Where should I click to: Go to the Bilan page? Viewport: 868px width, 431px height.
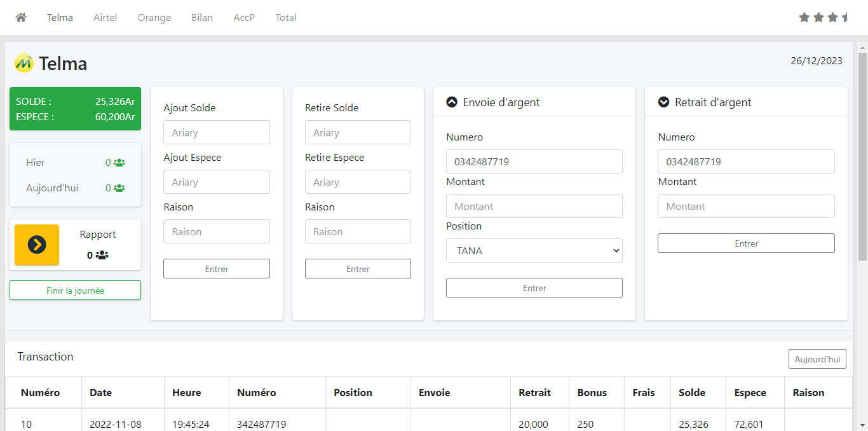pyautogui.click(x=202, y=17)
